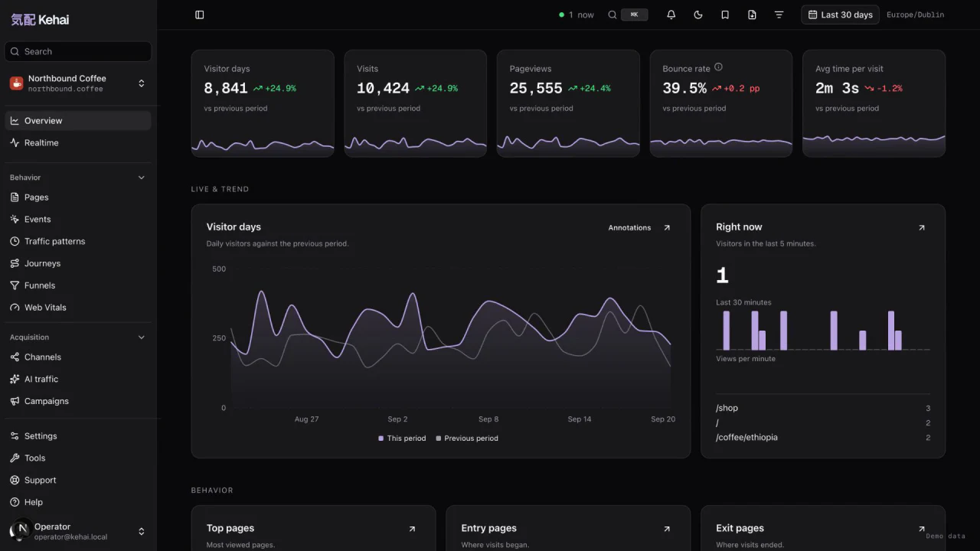
Task: Click the Exit pages heading
Action: pos(740,528)
